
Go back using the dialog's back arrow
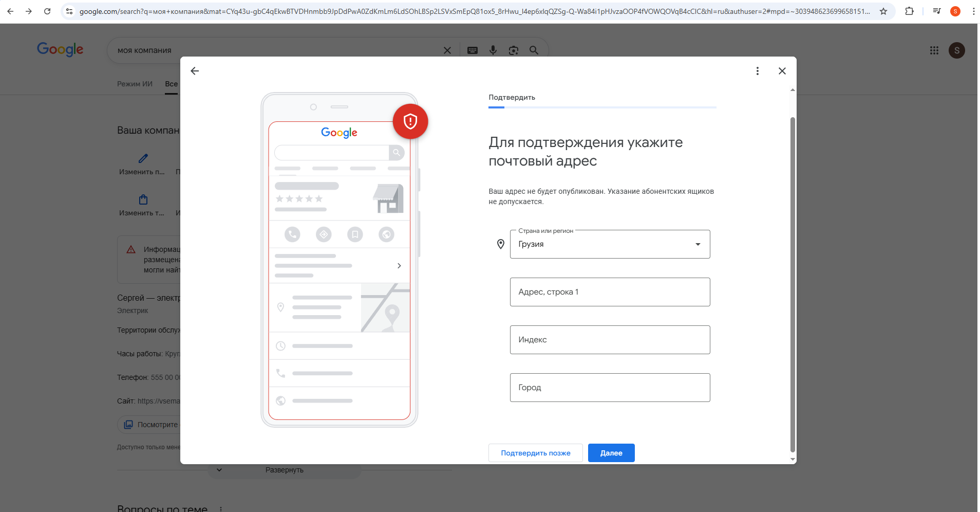(x=195, y=71)
